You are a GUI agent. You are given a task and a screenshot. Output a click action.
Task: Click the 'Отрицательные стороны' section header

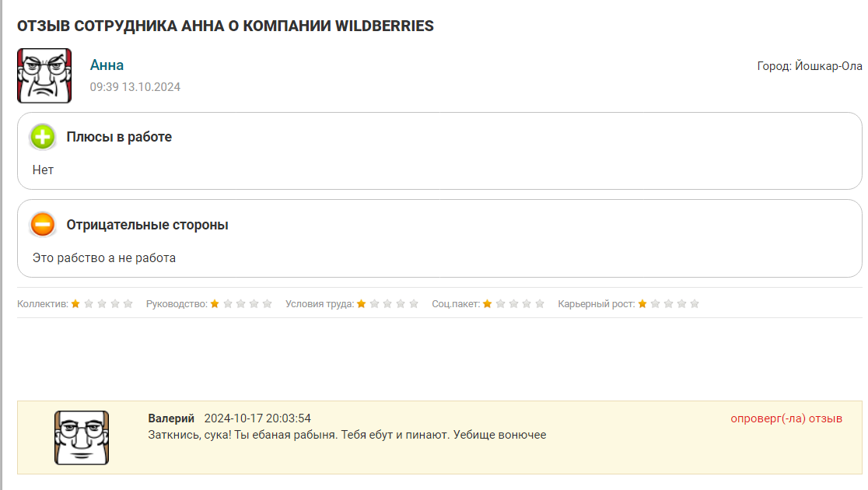click(147, 225)
